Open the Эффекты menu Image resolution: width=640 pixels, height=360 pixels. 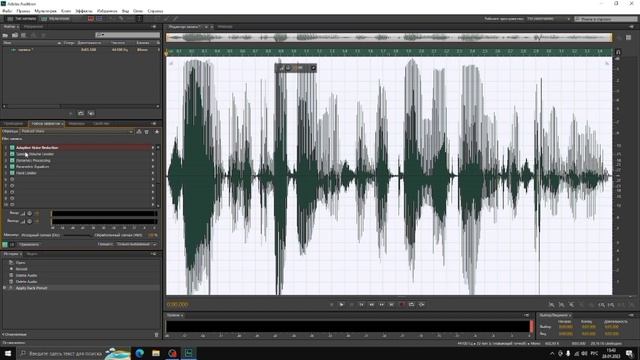pyautogui.click(x=84, y=11)
